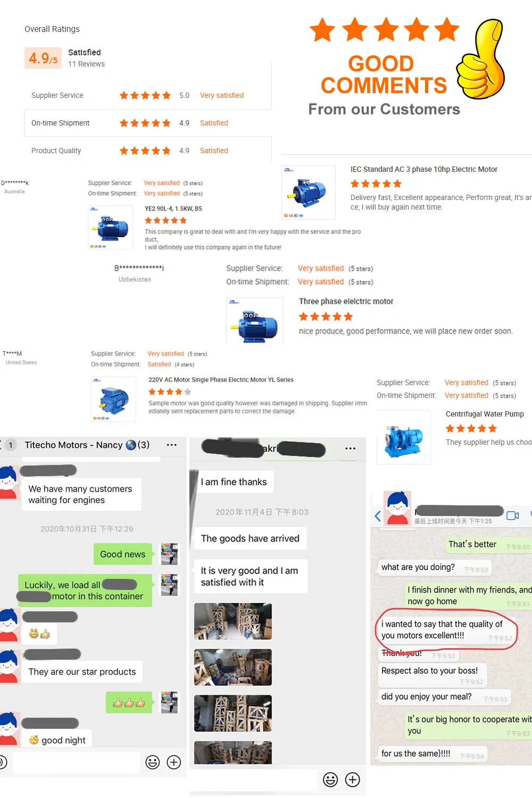Open first crate photo in chat

point(233,621)
